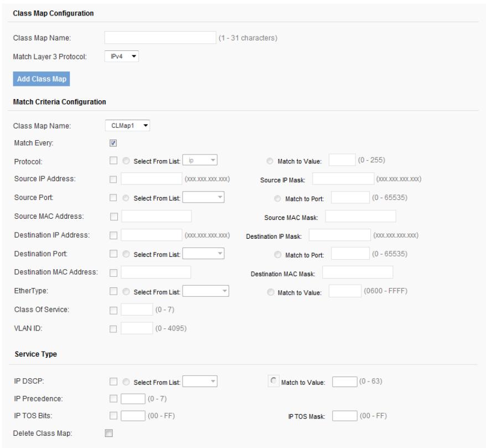Select IP DSCP Match to Value radio button
Screen dimensions: 486x448
pyautogui.click(x=271, y=382)
